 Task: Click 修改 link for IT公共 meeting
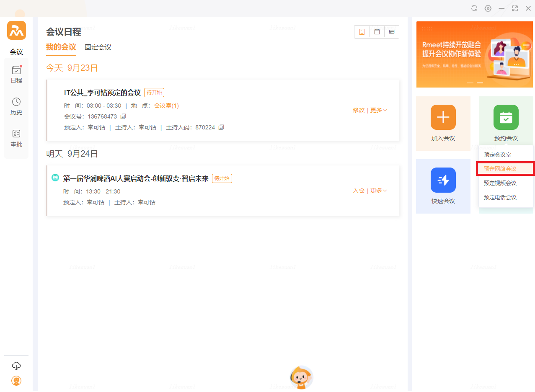tap(359, 110)
